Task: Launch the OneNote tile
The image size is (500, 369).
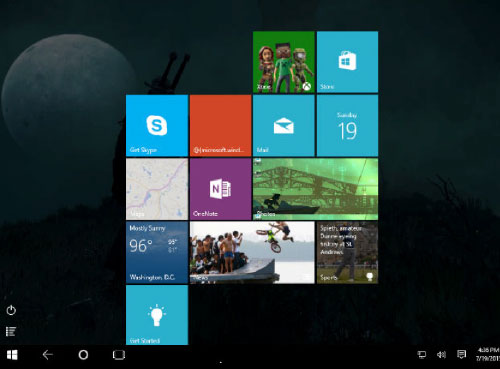Action: click(220, 189)
